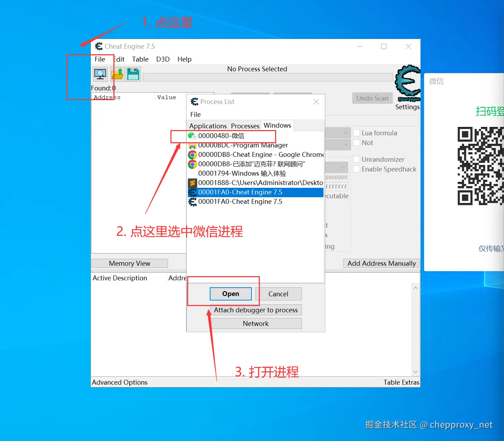Select 00000BDC-Program Manager entry
504x441 pixels.
(255, 145)
